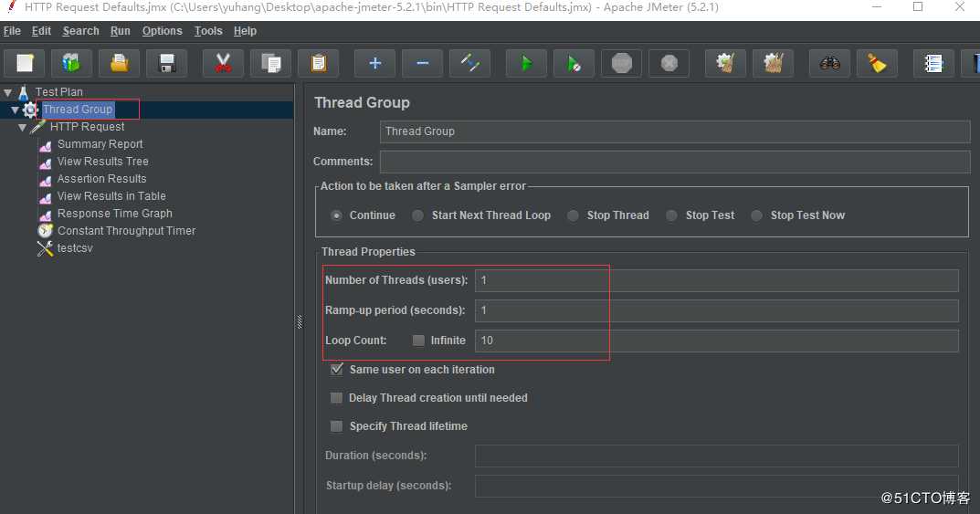Screen dimensions: 980x514
Task: Click the Cut scissors icon
Action: (223, 63)
